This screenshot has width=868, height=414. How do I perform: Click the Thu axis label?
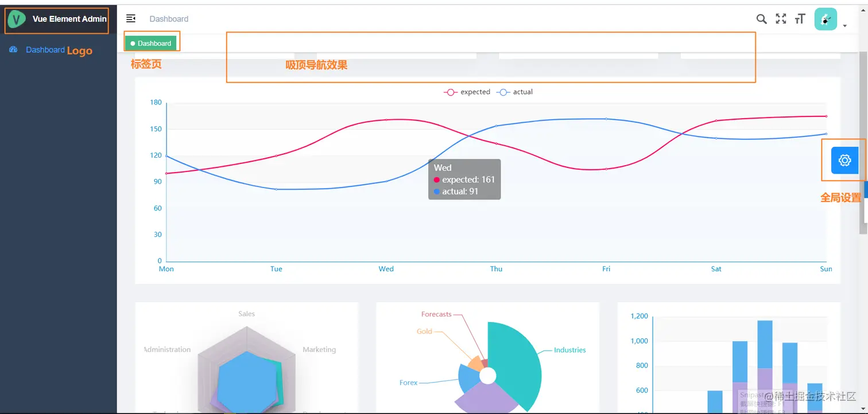pos(496,269)
